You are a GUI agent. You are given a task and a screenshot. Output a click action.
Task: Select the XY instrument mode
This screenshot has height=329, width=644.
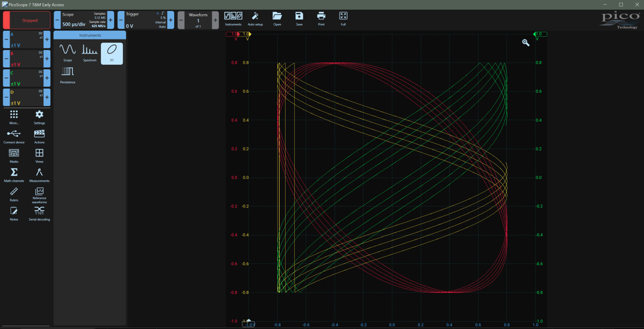coord(112,53)
